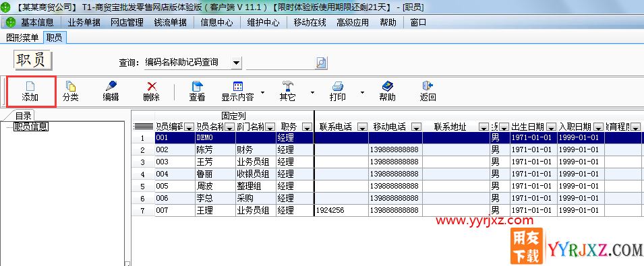The image size is (644, 266).
Task: Select employee 陈芳 name cell
Action: [215, 150]
